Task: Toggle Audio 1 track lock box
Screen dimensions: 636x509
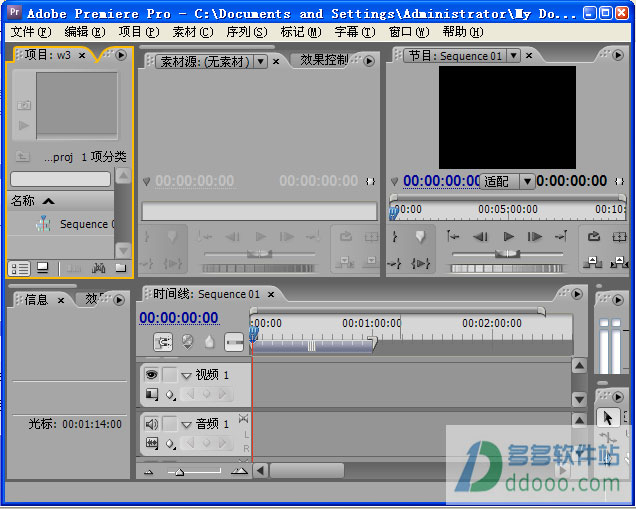Action: 170,424
